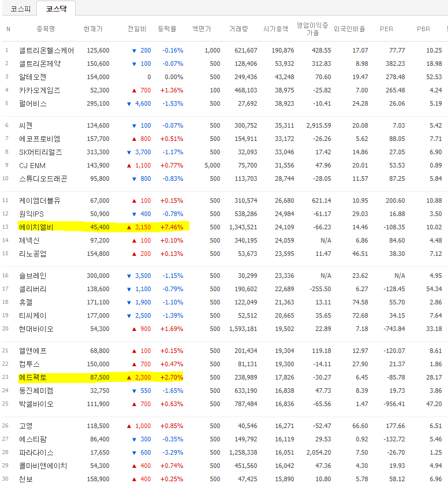The width and height of the screenshot is (448, 487).
Task: Click the PBR column header
Action: [x=424, y=29]
